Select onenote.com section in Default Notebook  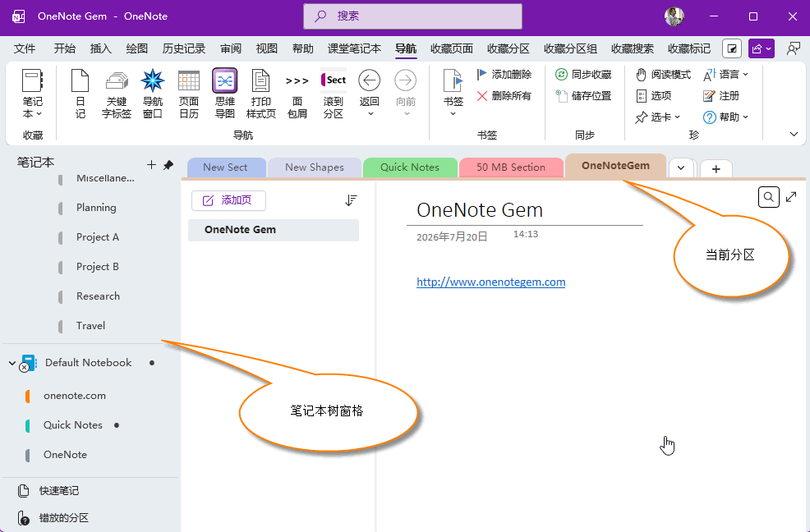click(75, 396)
